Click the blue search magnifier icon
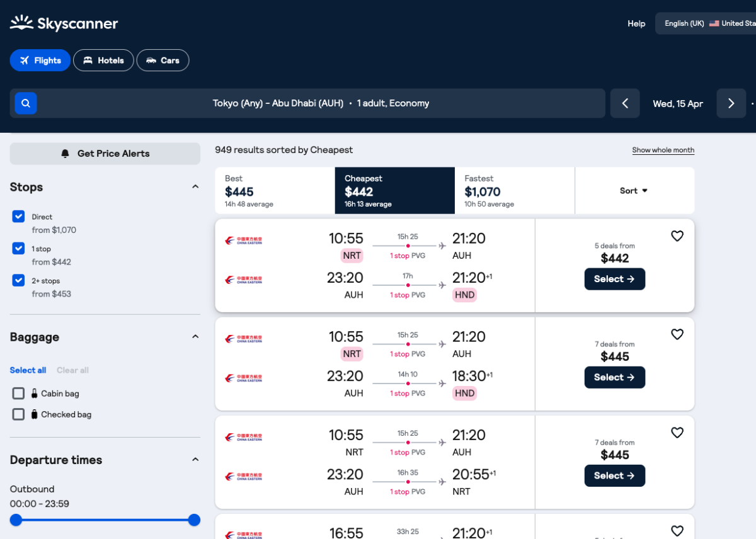Screen dimensions: 756x539 point(26,103)
